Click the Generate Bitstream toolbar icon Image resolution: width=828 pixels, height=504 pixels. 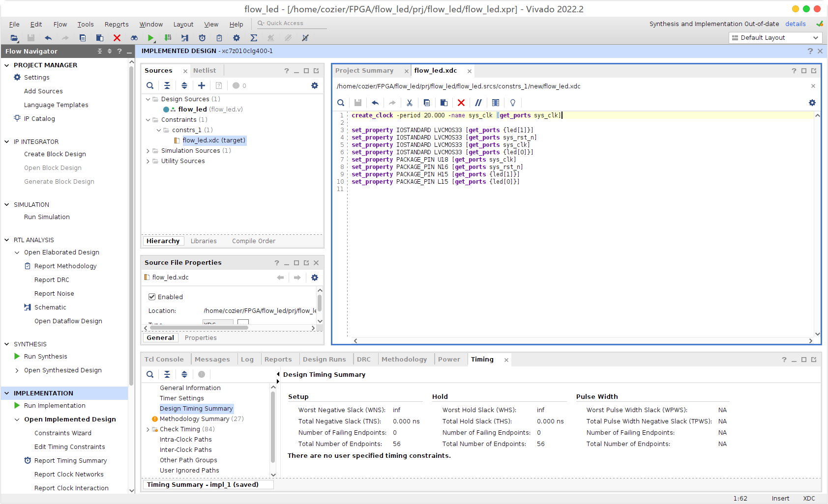pyautogui.click(x=168, y=38)
